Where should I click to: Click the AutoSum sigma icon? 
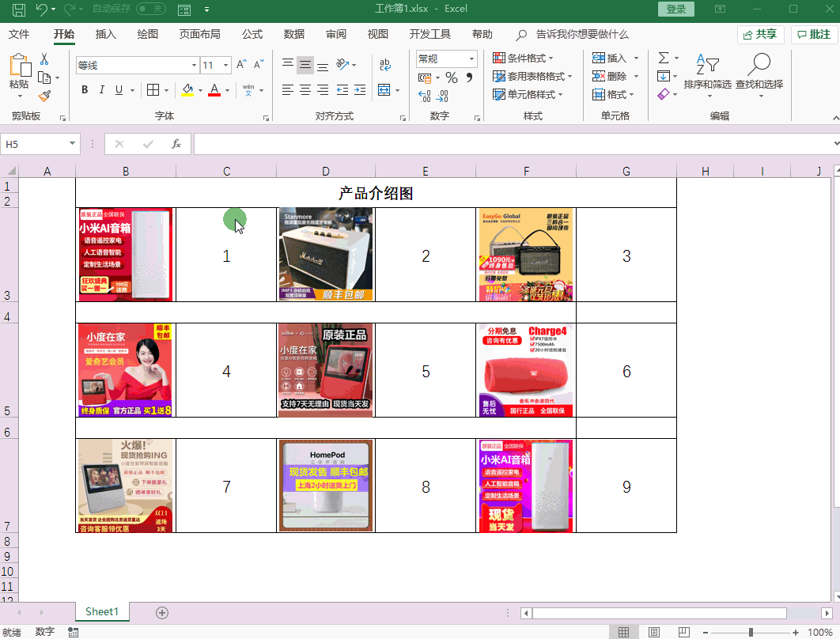click(x=664, y=59)
